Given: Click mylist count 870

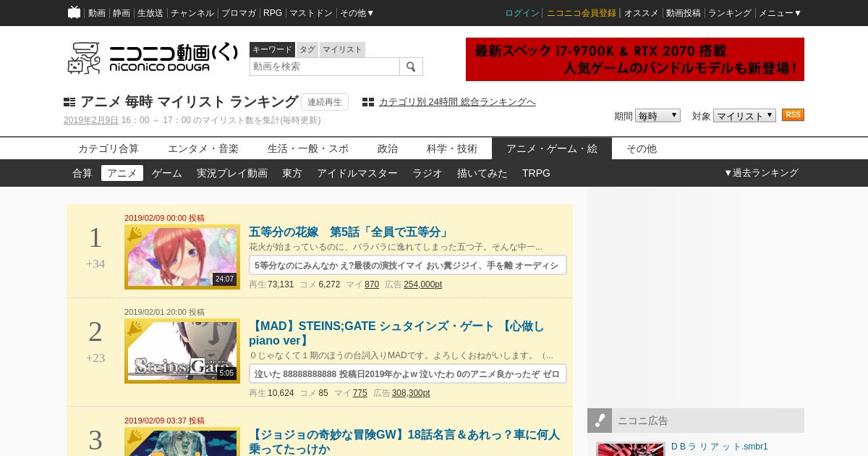Looking at the screenshot, I should 372,284.
